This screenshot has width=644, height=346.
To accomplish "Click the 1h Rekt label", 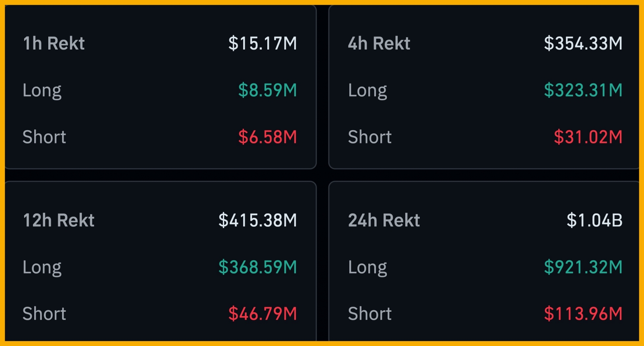I will (54, 44).
